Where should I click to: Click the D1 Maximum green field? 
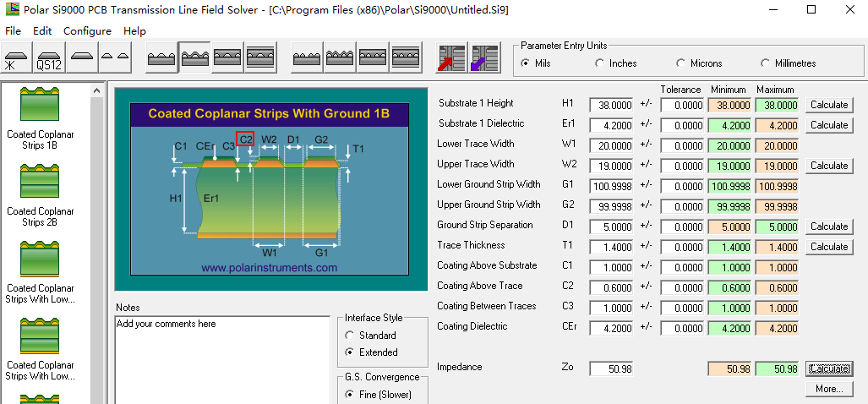click(777, 227)
